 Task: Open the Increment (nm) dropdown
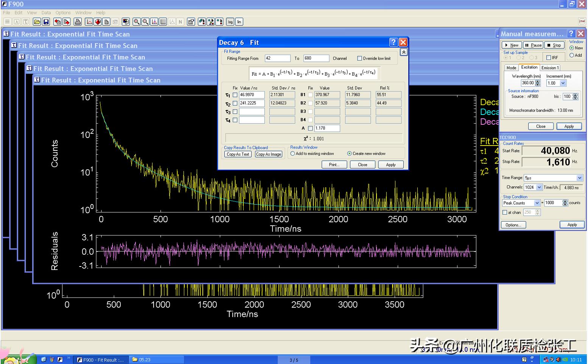tap(563, 83)
